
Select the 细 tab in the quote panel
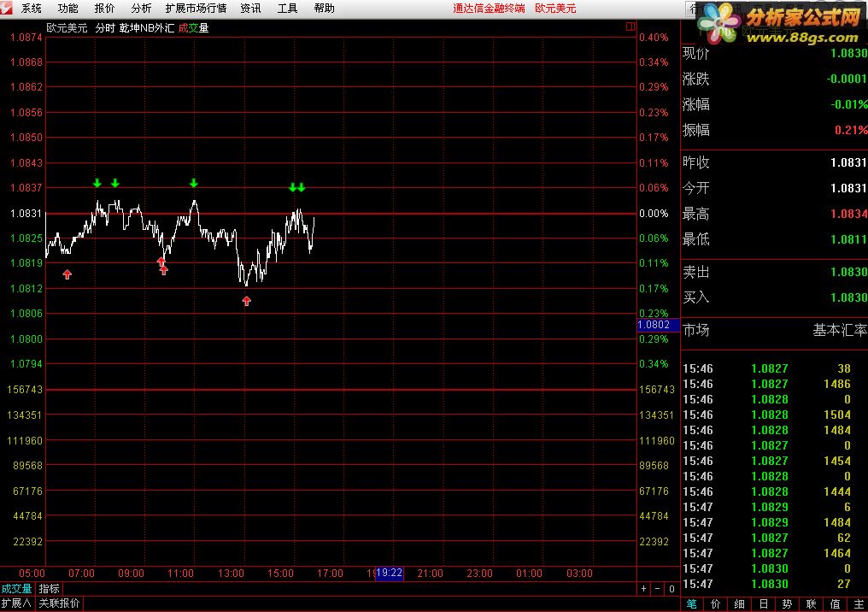[739, 604]
